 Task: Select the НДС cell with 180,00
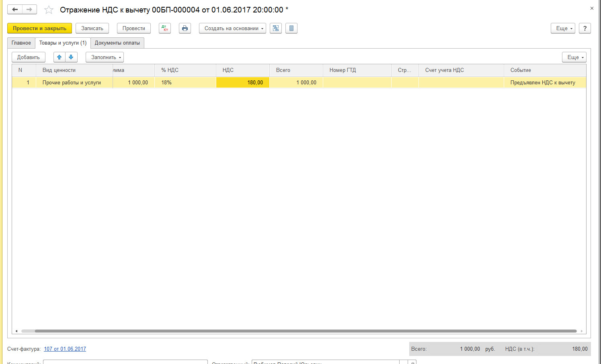243,82
